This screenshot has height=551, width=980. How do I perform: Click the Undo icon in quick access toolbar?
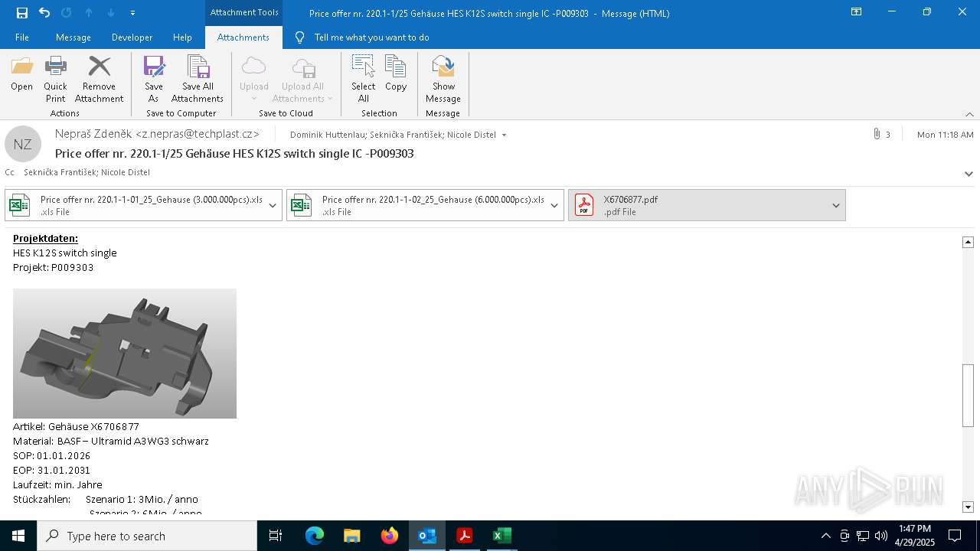[x=44, y=12]
